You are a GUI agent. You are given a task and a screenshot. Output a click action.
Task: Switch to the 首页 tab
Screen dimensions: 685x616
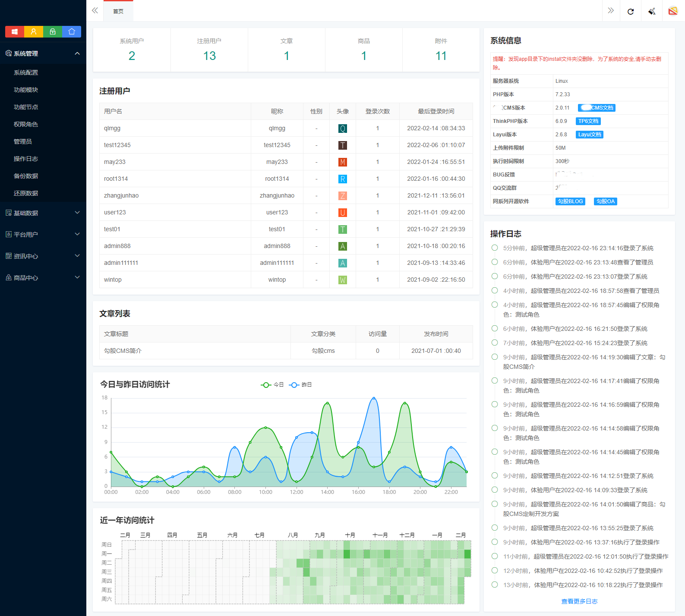pyautogui.click(x=118, y=11)
